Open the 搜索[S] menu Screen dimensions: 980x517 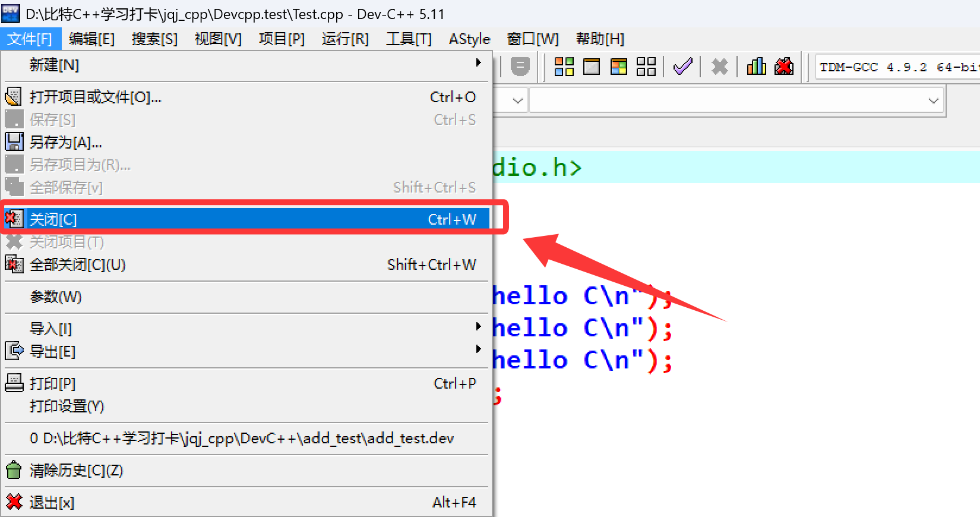point(154,39)
